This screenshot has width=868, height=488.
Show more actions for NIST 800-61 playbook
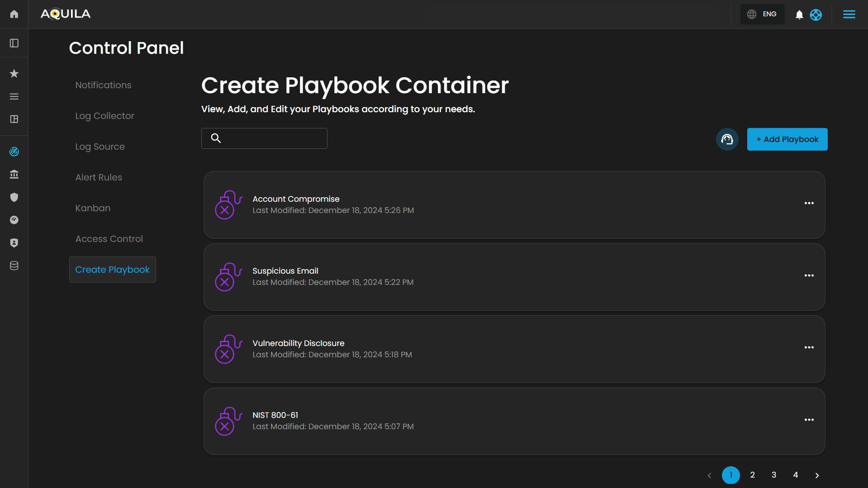(809, 420)
